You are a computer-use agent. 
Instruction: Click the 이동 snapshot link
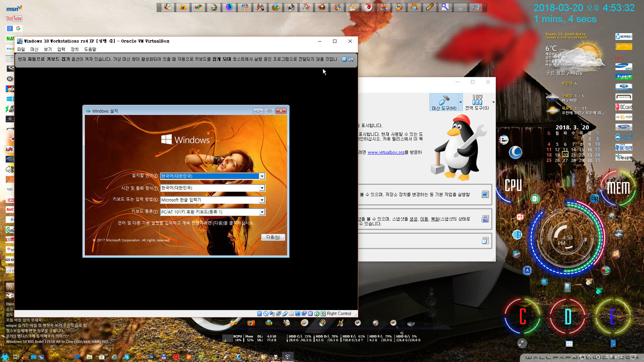click(x=424, y=219)
